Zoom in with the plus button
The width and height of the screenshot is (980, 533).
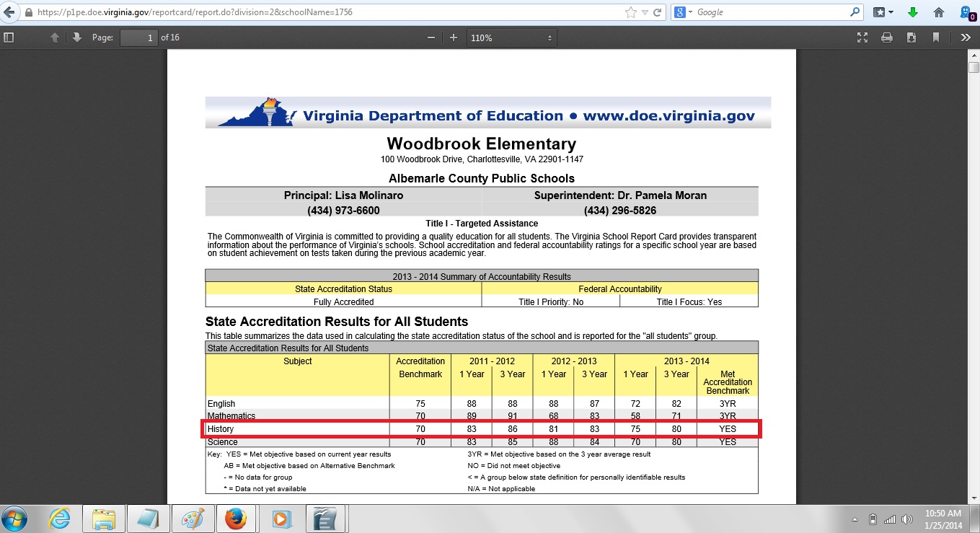coord(454,38)
